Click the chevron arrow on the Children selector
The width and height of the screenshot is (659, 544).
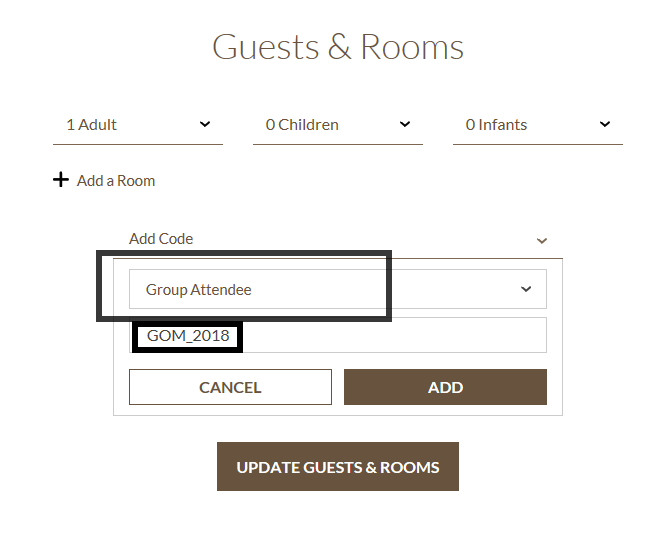pyautogui.click(x=405, y=124)
